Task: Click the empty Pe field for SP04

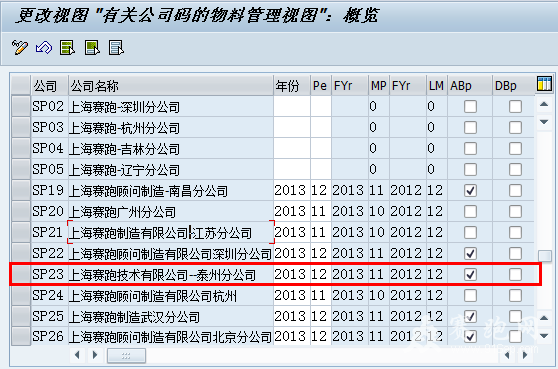Action: click(321, 148)
